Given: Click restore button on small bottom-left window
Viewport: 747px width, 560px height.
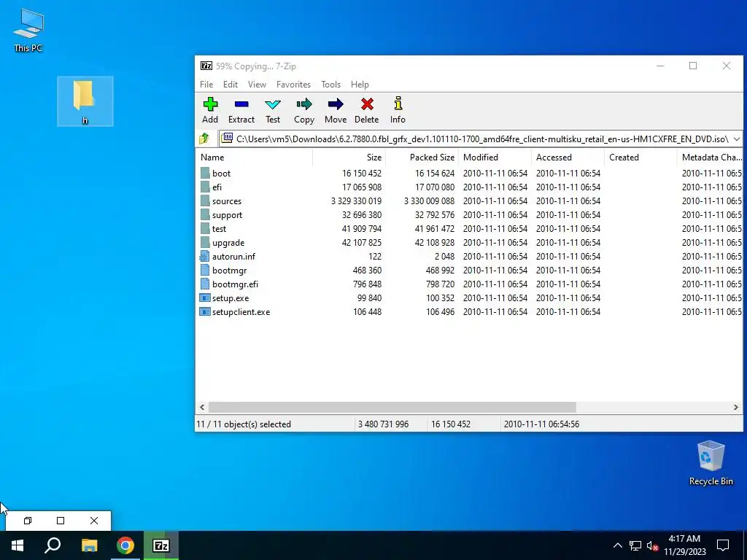Looking at the screenshot, I should click(x=28, y=521).
